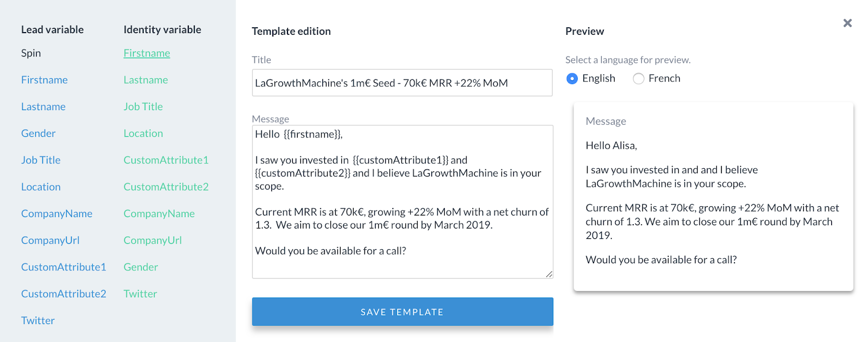868x342 pixels.
Task: Insert Identity variable Job Title
Action: pyautogui.click(x=143, y=107)
